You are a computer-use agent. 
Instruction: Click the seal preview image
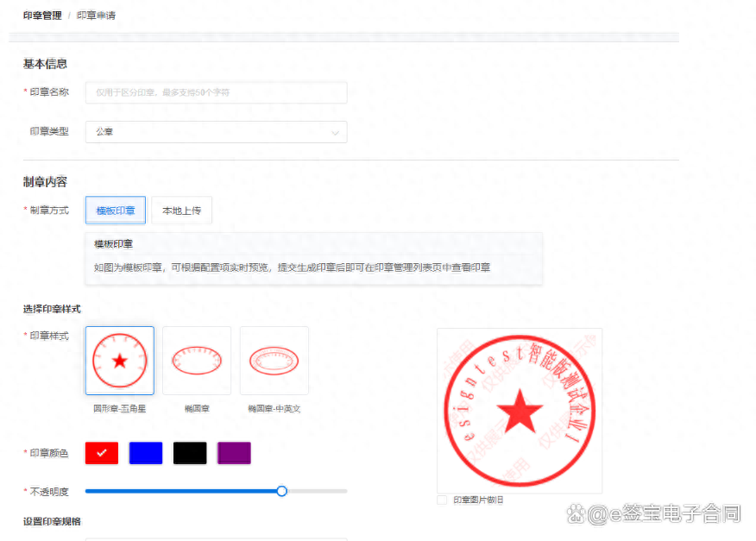(520, 411)
